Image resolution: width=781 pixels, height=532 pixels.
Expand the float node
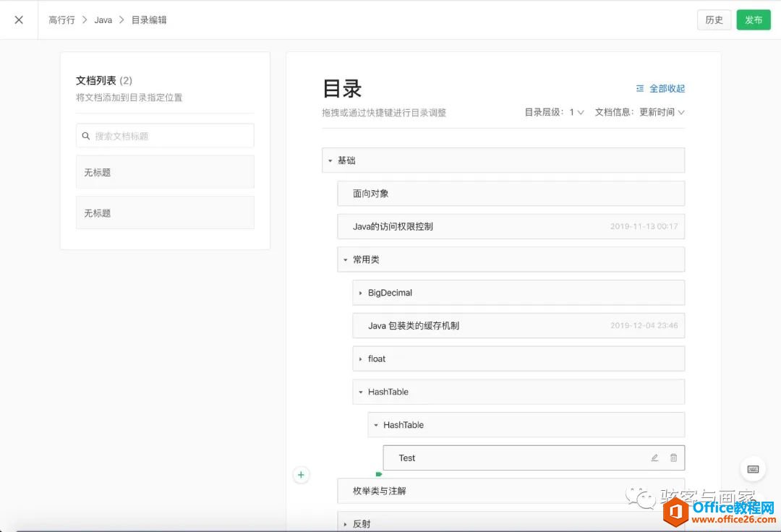click(361, 359)
